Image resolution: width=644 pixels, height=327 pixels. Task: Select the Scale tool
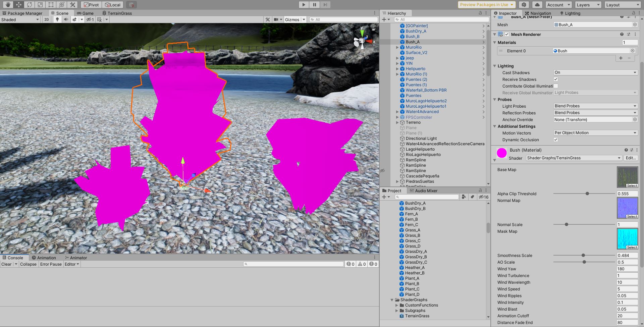click(x=40, y=5)
